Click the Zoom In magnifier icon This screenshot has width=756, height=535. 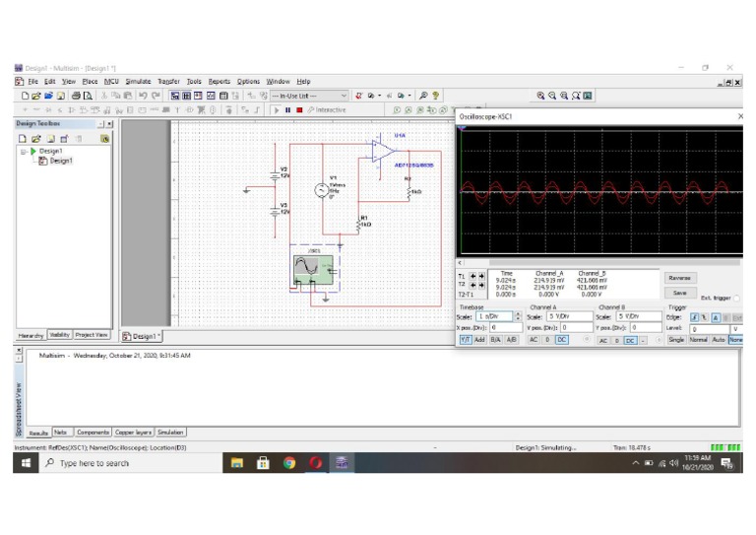tap(541, 96)
